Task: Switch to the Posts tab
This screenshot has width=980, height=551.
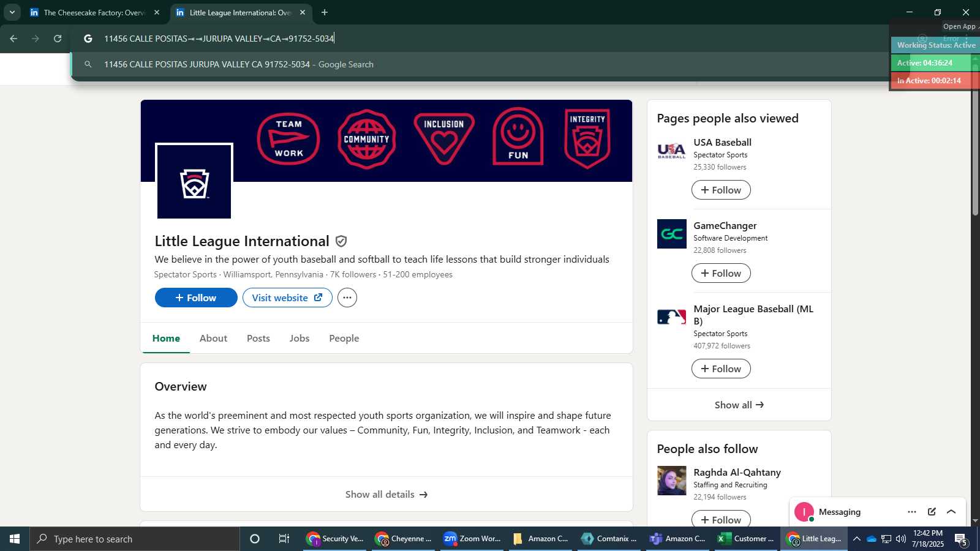Action: (258, 338)
